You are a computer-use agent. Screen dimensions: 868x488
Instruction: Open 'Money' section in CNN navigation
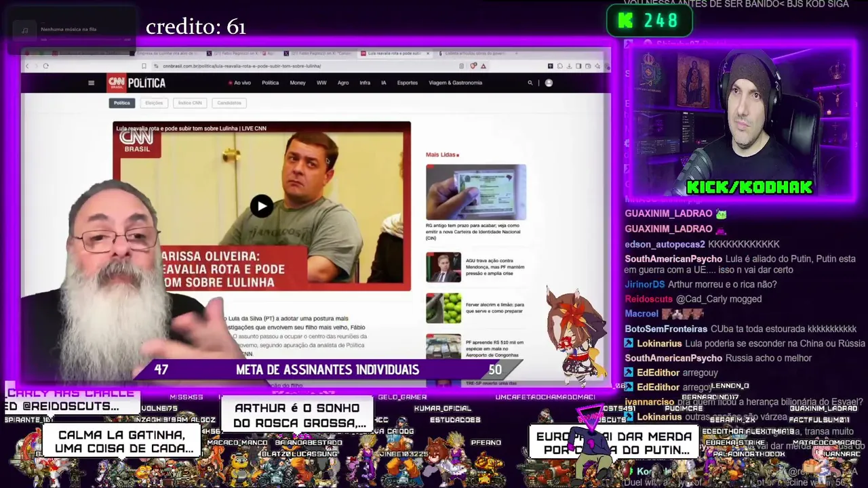(298, 83)
